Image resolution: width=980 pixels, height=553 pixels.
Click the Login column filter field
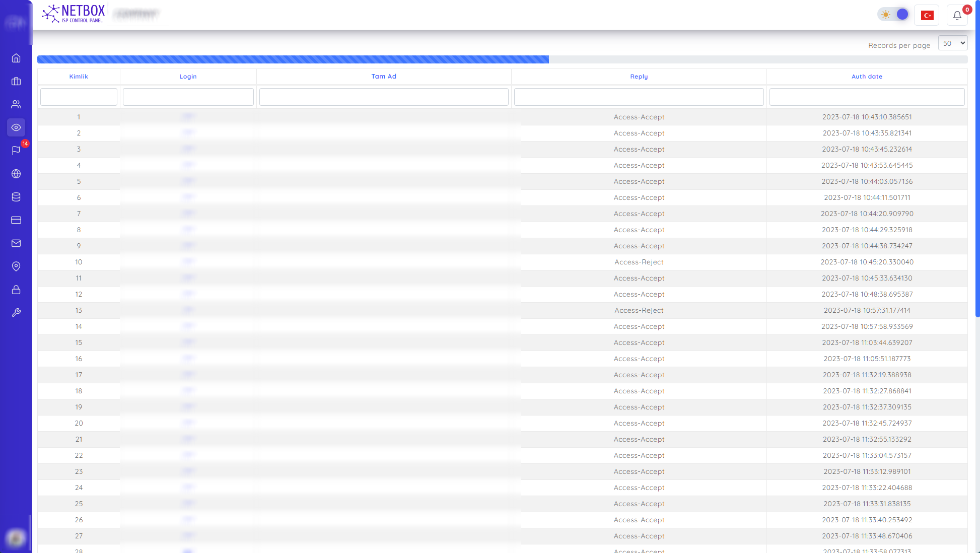188,97
